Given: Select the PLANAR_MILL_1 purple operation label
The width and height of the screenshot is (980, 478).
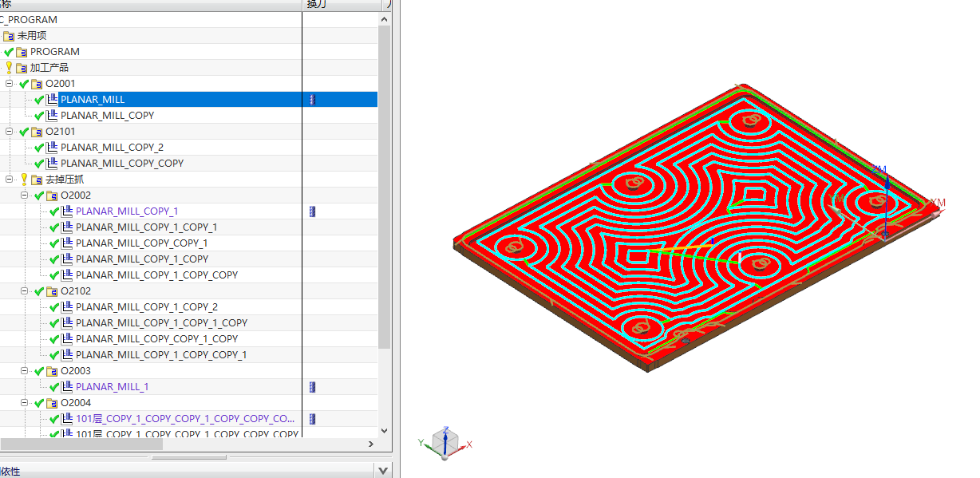Looking at the screenshot, I should coord(113,387).
